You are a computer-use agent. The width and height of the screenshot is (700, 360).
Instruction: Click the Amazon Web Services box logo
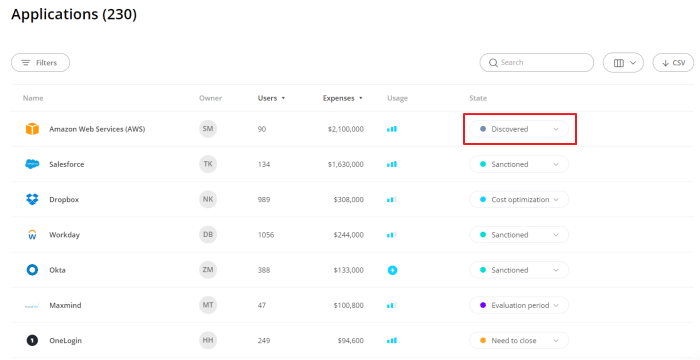(32, 129)
